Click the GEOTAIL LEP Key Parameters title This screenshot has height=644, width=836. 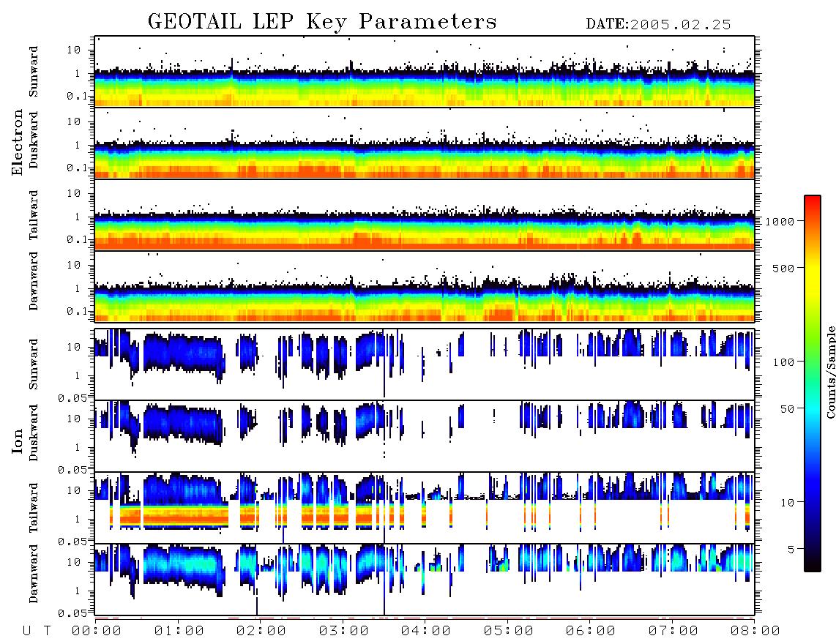[322, 22]
